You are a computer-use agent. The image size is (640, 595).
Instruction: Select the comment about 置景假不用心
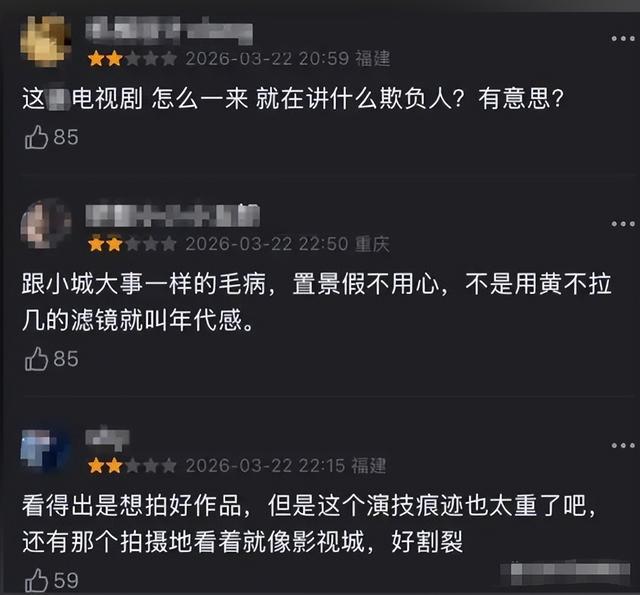(317, 302)
